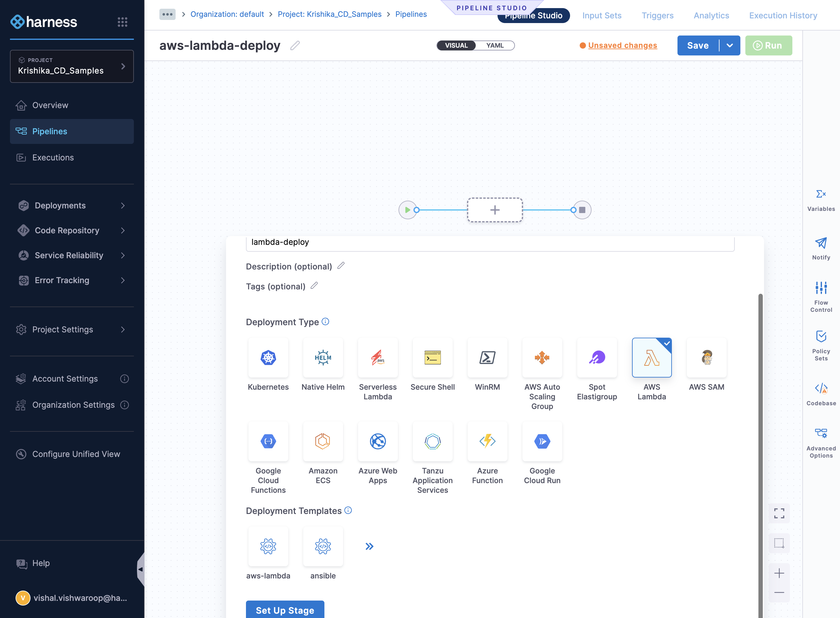
Task: Switch to Triggers tab
Action: (x=657, y=15)
